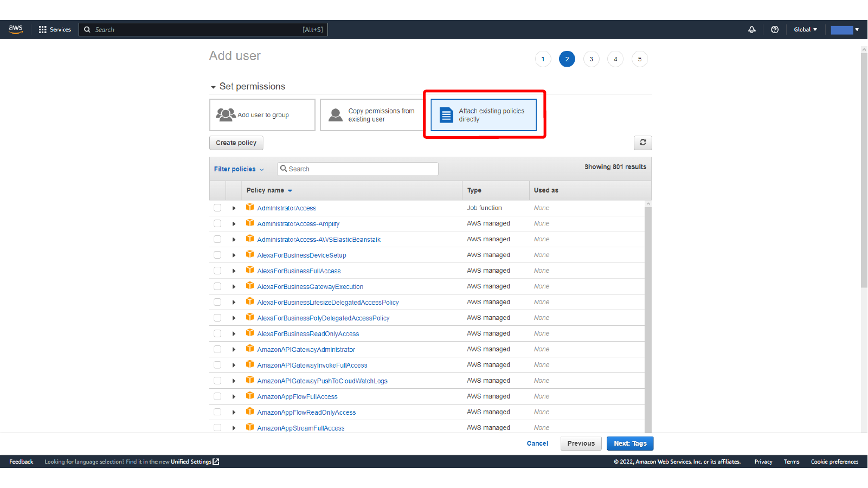Open the Global region dropdown
Viewport: 868px width, 488px height.
click(x=805, y=30)
